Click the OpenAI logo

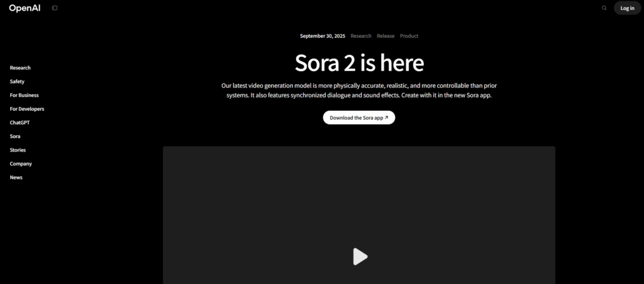25,8
